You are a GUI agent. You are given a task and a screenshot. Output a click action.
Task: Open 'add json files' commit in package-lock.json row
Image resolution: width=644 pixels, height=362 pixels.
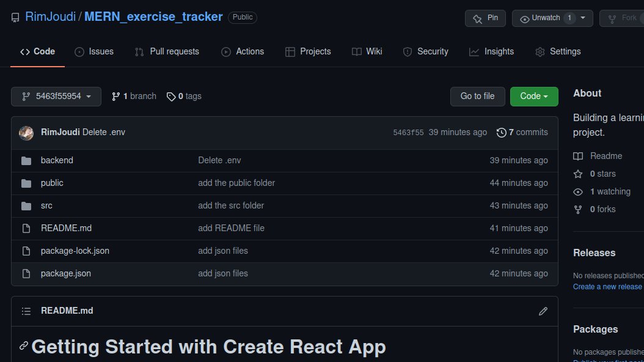(223, 251)
